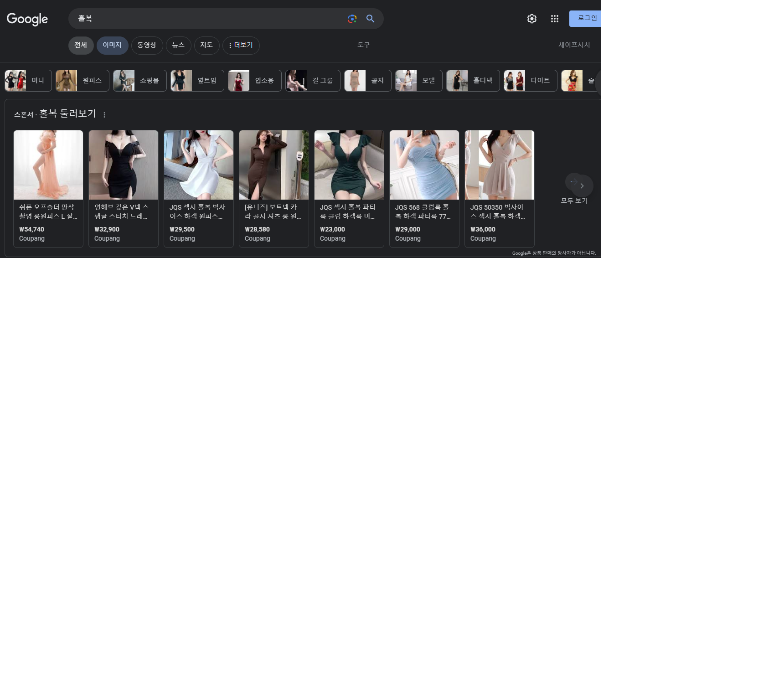
Task: Switch to the 동영상 tab
Action: pos(147,46)
